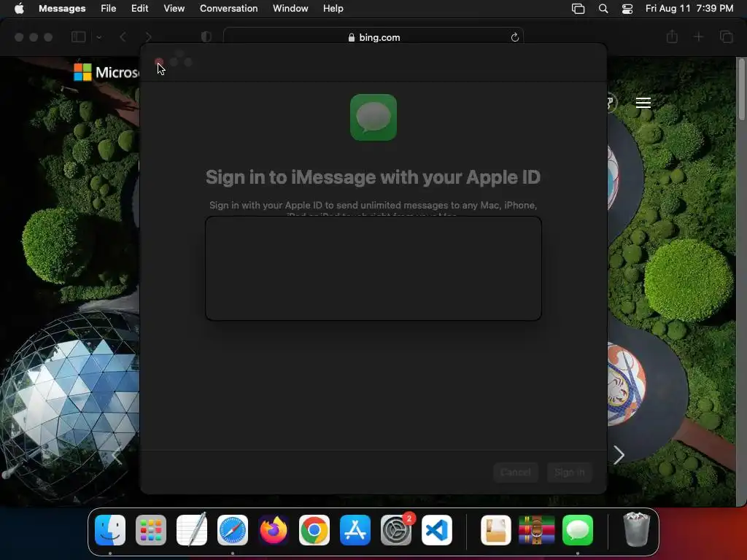747x560 pixels.
Task: Open the Trash from the Dock
Action: [x=636, y=530]
